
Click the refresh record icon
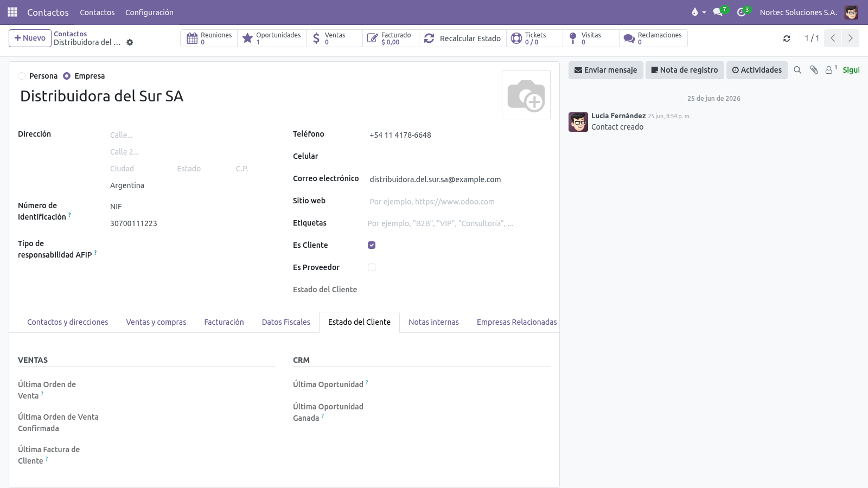tap(787, 38)
